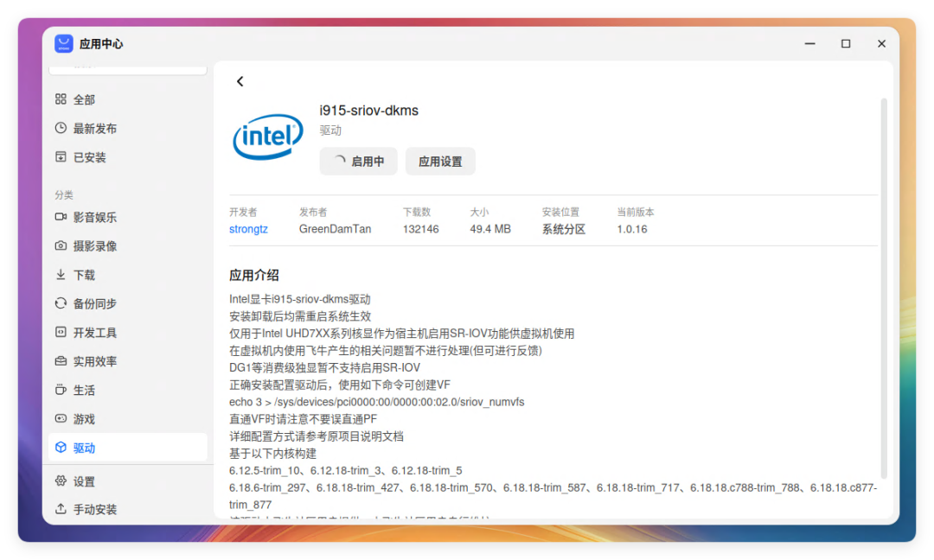934x560 pixels.
Task: Click the echo 3 command line
Action: point(376,403)
